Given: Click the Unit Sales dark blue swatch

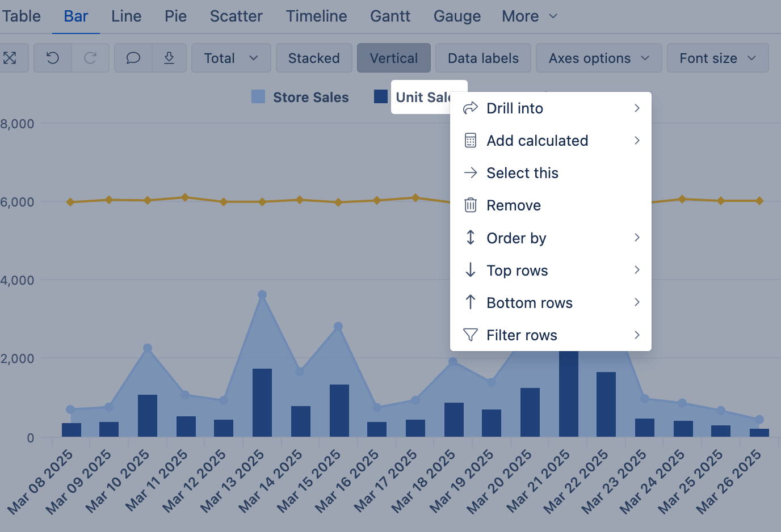Looking at the screenshot, I should click(381, 97).
